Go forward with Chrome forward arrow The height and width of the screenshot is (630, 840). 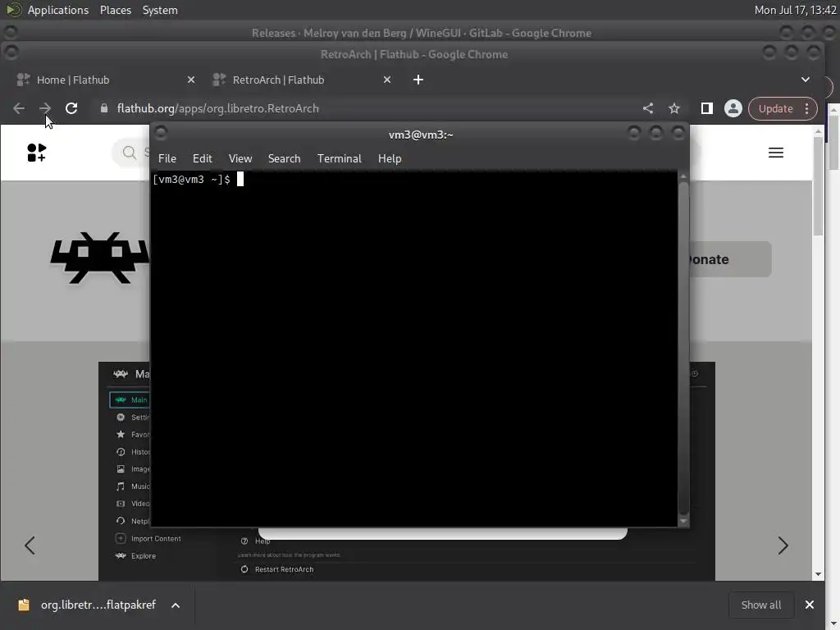pyautogui.click(x=45, y=108)
